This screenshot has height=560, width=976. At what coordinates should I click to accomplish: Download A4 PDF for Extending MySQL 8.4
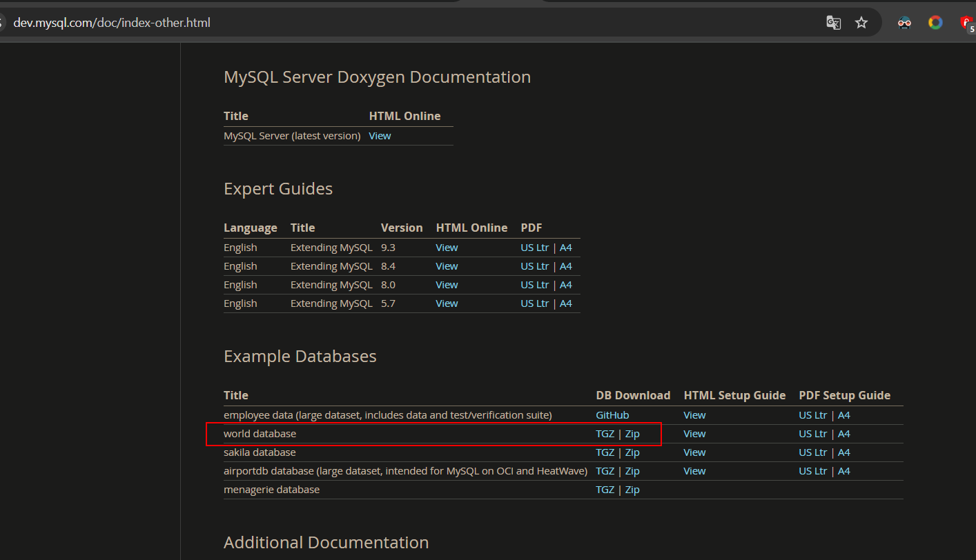click(566, 266)
